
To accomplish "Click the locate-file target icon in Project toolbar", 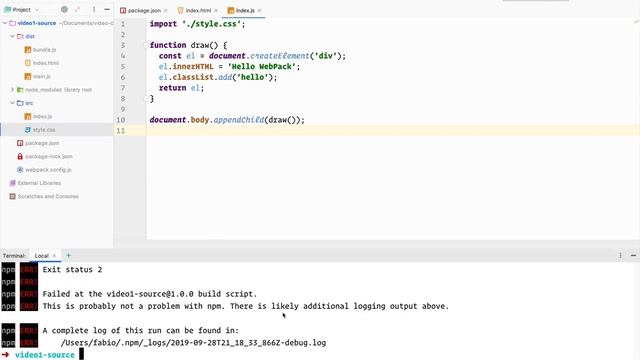I will (64, 9).
